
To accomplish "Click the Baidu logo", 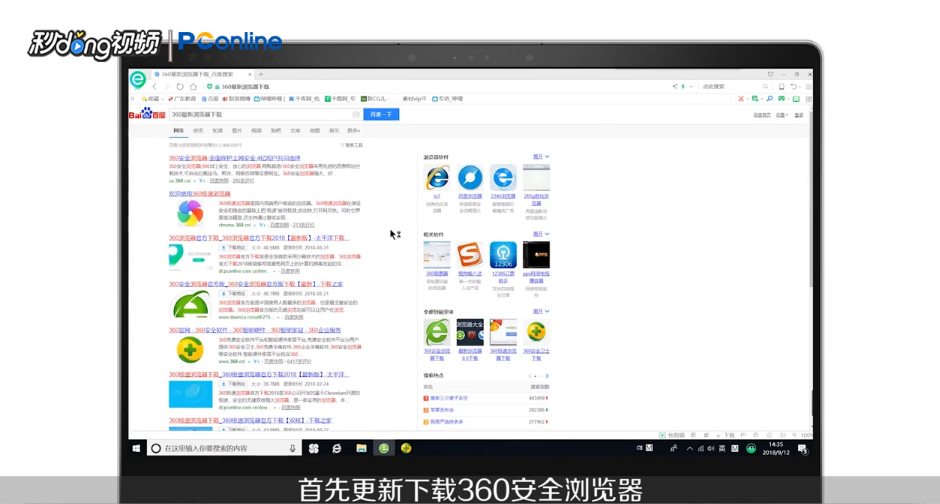I will click(147, 113).
